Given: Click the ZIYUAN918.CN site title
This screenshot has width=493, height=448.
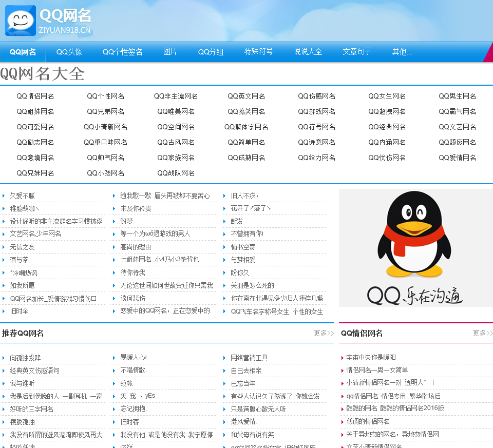Looking at the screenshot, I should tap(65, 30).
